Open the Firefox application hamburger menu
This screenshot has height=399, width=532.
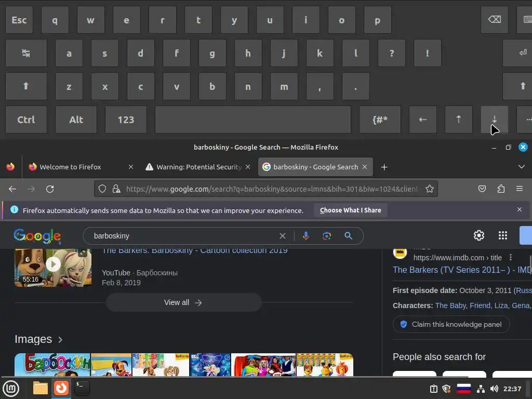pos(519,189)
